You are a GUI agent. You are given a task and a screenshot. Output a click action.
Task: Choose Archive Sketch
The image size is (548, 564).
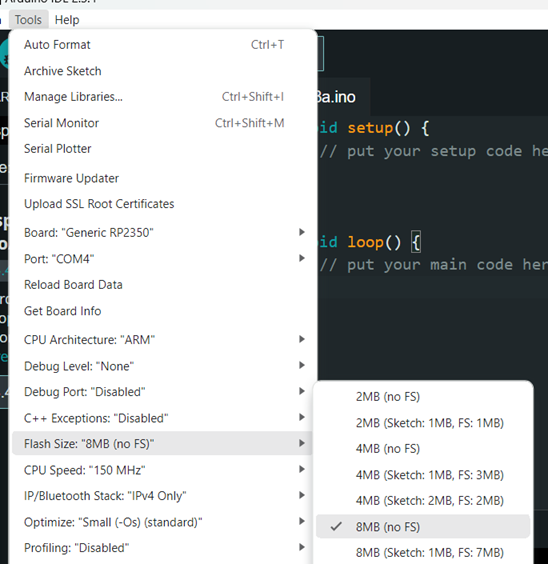(163, 71)
